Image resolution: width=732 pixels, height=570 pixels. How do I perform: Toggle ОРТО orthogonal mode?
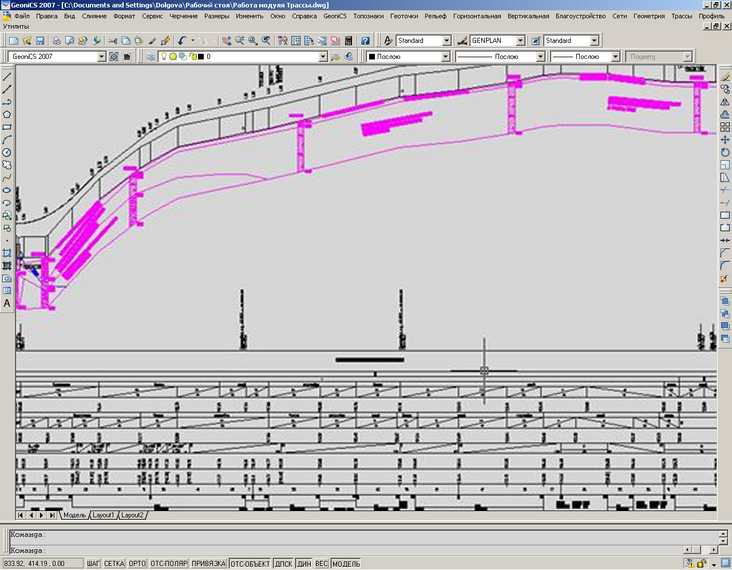[137, 563]
